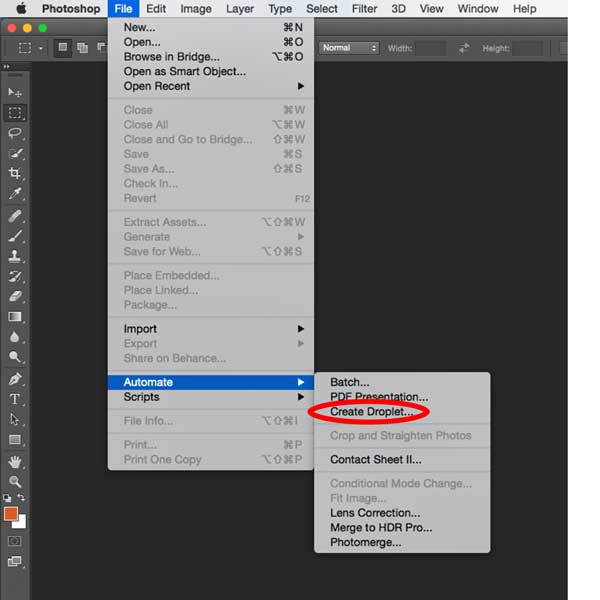Open the Type menu

(280, 8)
